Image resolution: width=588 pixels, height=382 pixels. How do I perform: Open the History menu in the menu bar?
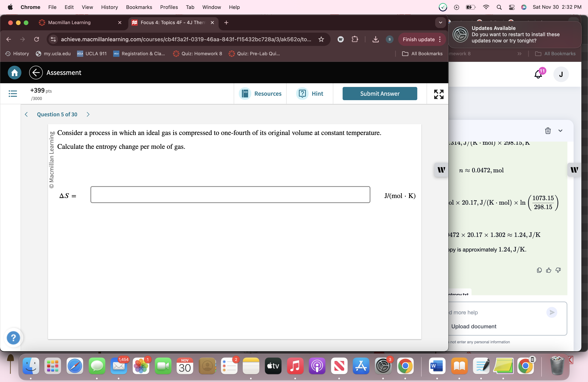coord(109,7)
